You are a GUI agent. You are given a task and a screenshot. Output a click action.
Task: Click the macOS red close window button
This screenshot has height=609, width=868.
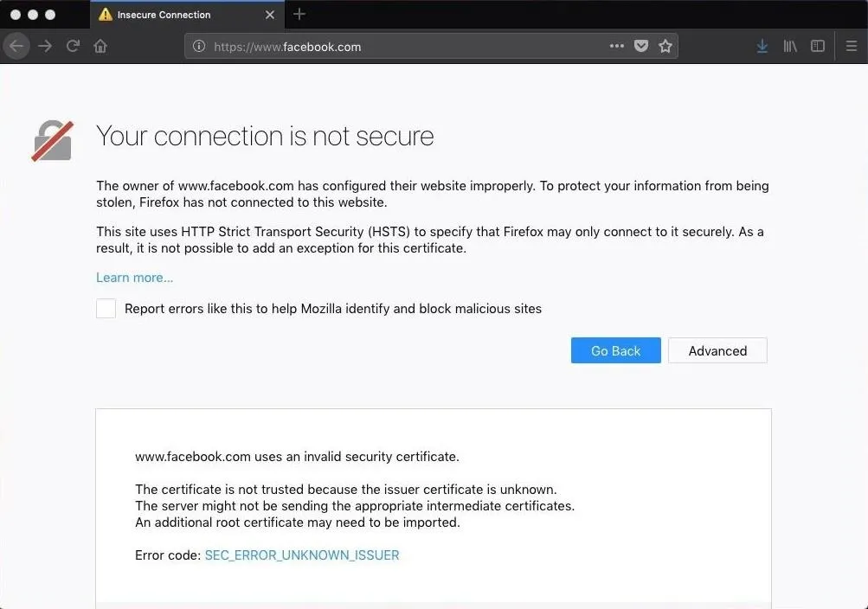tap(16, 15)
